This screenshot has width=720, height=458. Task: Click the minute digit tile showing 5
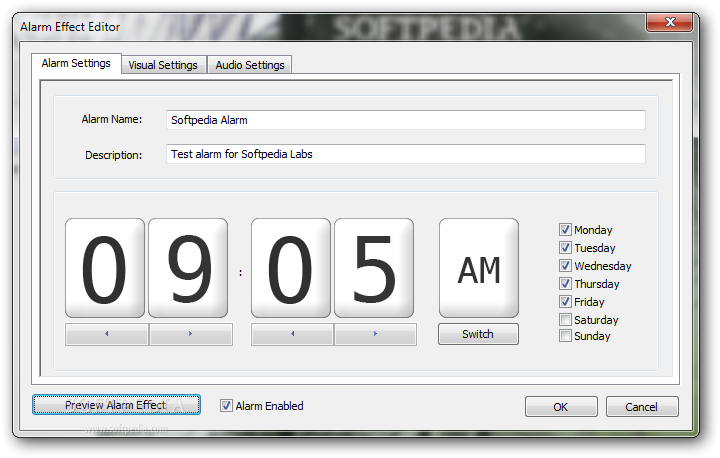(374, 268)
